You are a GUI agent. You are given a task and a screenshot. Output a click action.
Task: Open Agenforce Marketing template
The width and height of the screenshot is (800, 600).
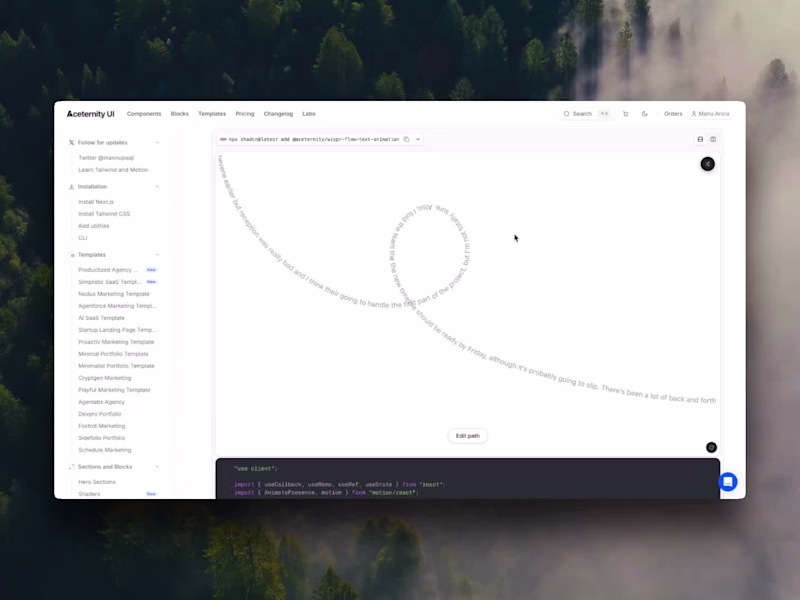117,306
